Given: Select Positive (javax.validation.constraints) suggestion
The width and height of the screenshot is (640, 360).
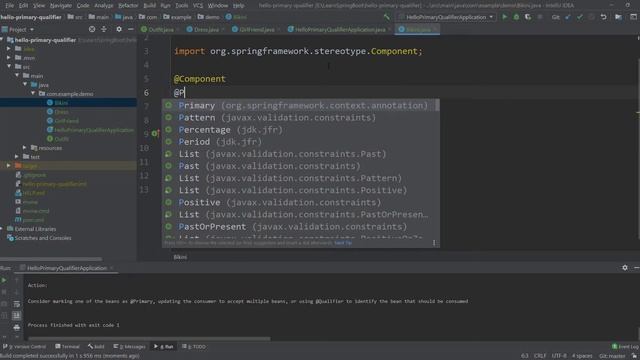Looking at the screenshot, I should coord(298,202).
